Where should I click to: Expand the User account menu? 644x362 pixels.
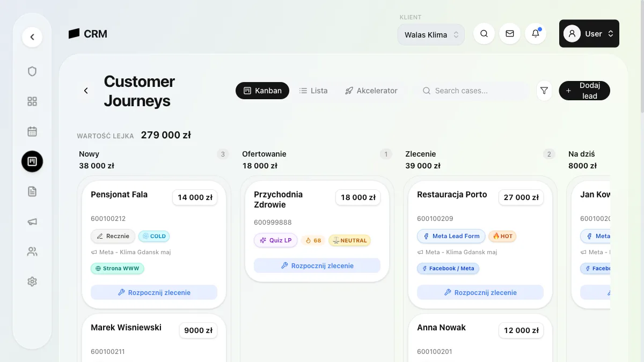[589, 34]
